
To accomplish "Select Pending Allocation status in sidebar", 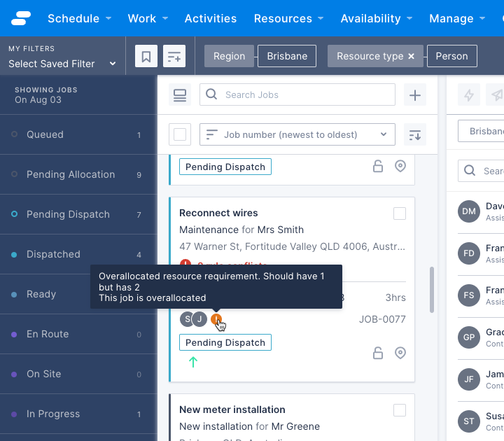I will [x=71, y=174].
